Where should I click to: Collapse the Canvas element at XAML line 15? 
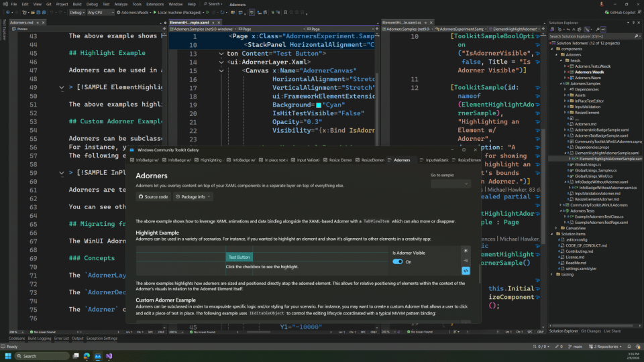(x=221, y=70)
